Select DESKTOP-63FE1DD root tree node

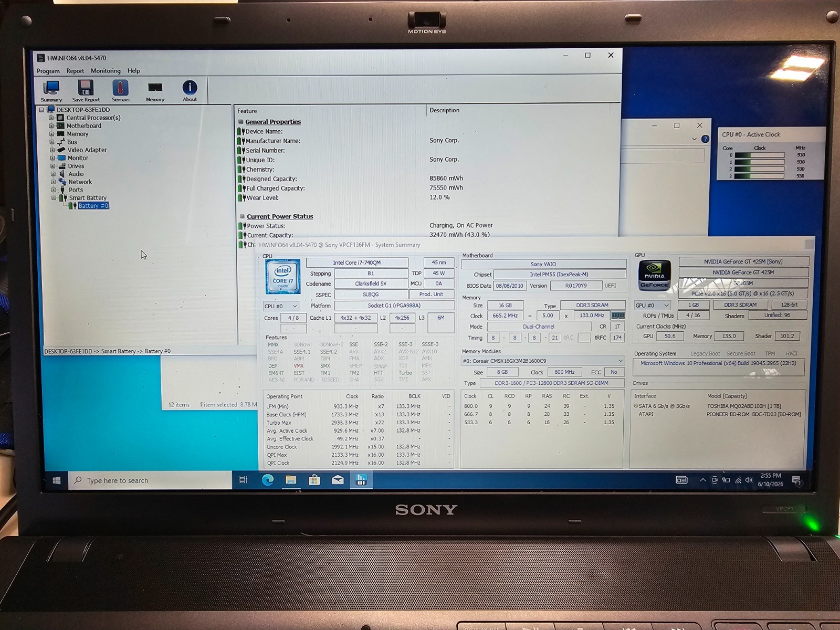coord(83,110)
